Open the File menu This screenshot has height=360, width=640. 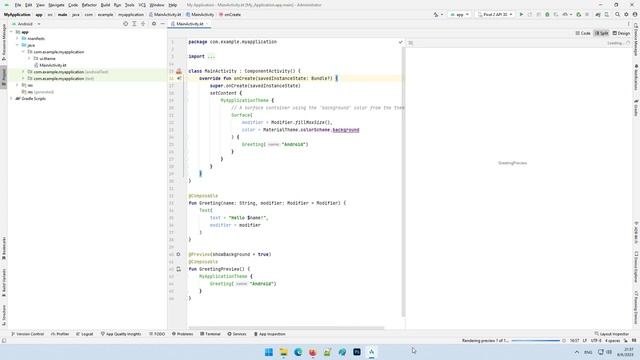[x=18, y=5]
